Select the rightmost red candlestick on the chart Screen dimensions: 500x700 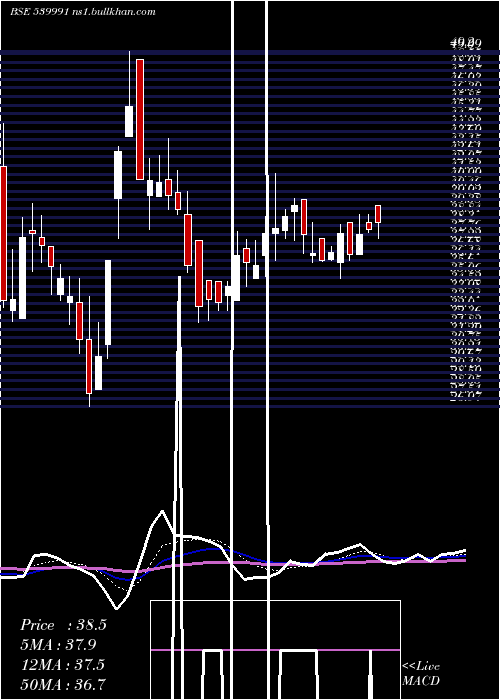pyautogui.click(x=378, y=214)
